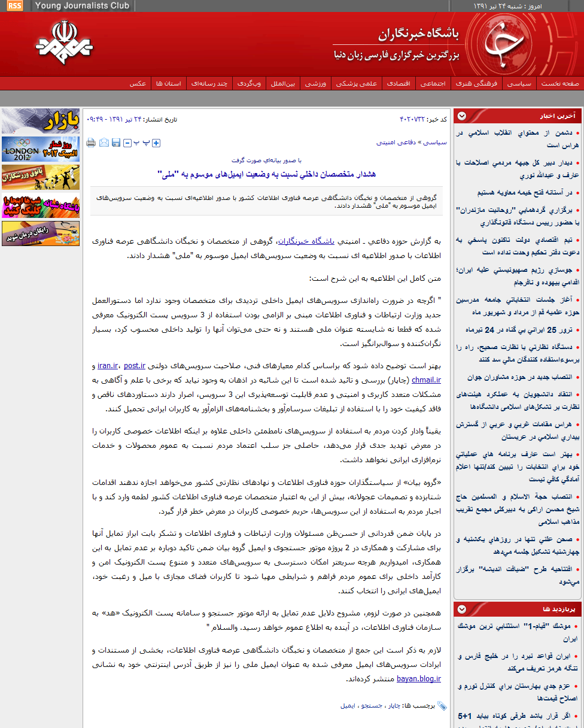Open the London 2012 Olympics banner
Image resolution: width=584 pixels, height=728 pixels.
click(41, 150)
